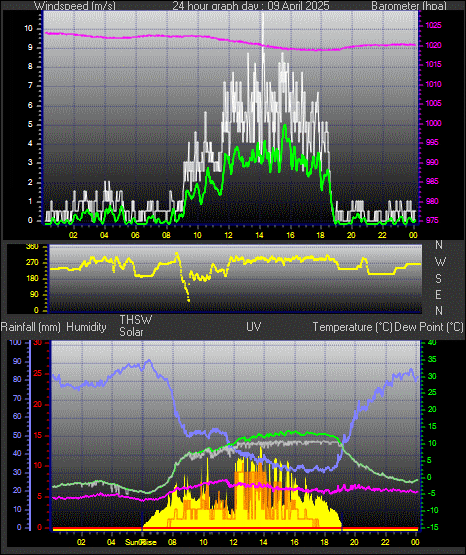Click the 'Solar' label
The height and width of the screenshot is (555, 466).
pos(131,332)
